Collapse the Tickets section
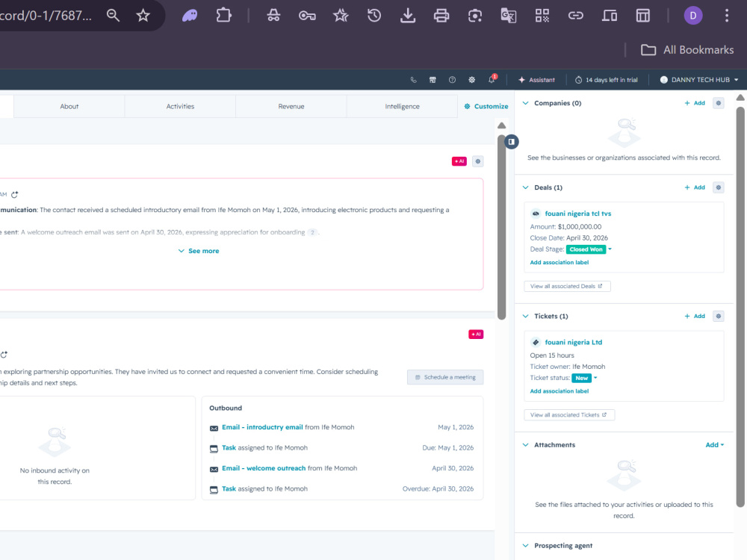The width and height of the screenshot is (747, 560). pos(525,316)
